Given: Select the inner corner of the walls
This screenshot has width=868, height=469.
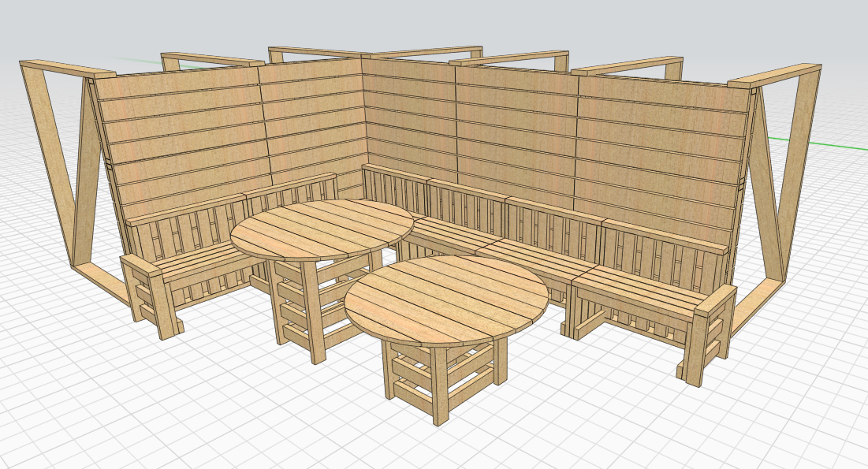Looking at the screenshot, I should click(362, 118).
